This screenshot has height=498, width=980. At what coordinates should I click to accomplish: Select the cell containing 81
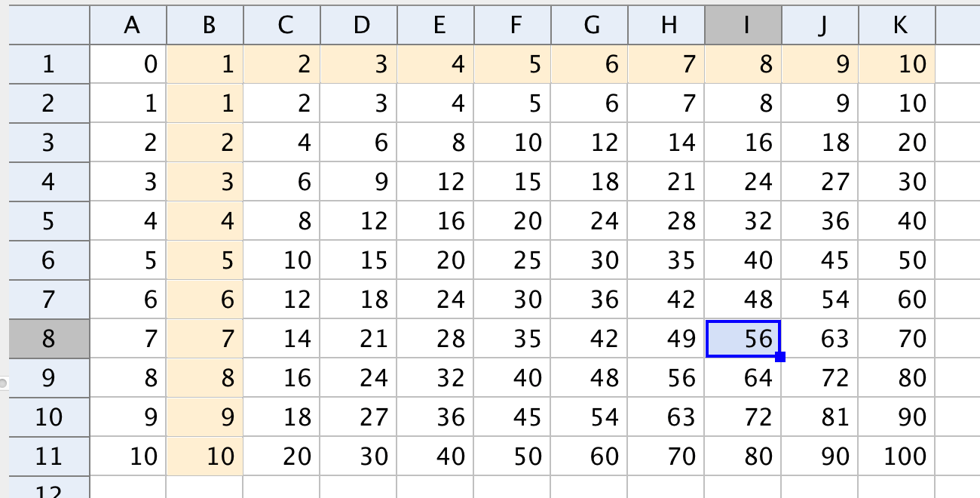pos(820,417)
